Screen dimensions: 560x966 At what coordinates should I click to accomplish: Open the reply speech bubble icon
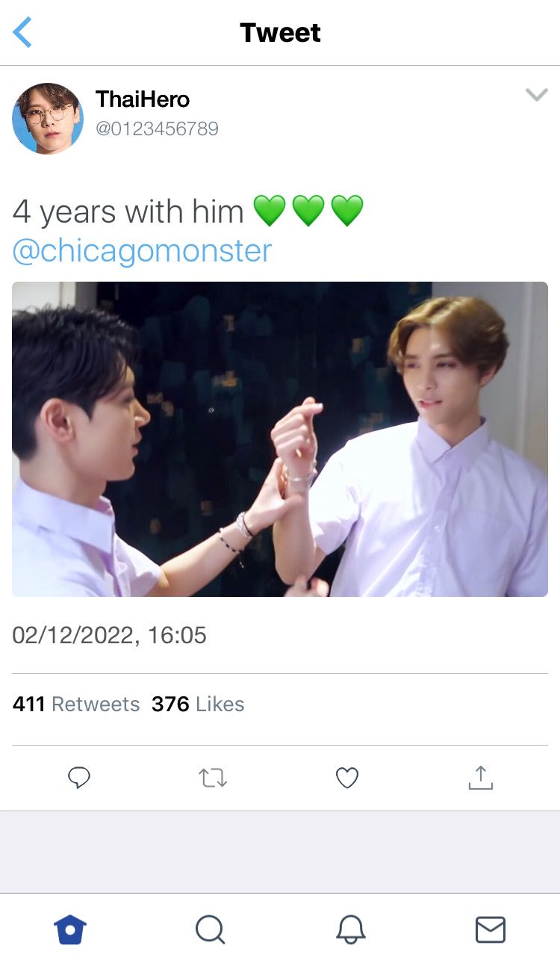point(79,778)
